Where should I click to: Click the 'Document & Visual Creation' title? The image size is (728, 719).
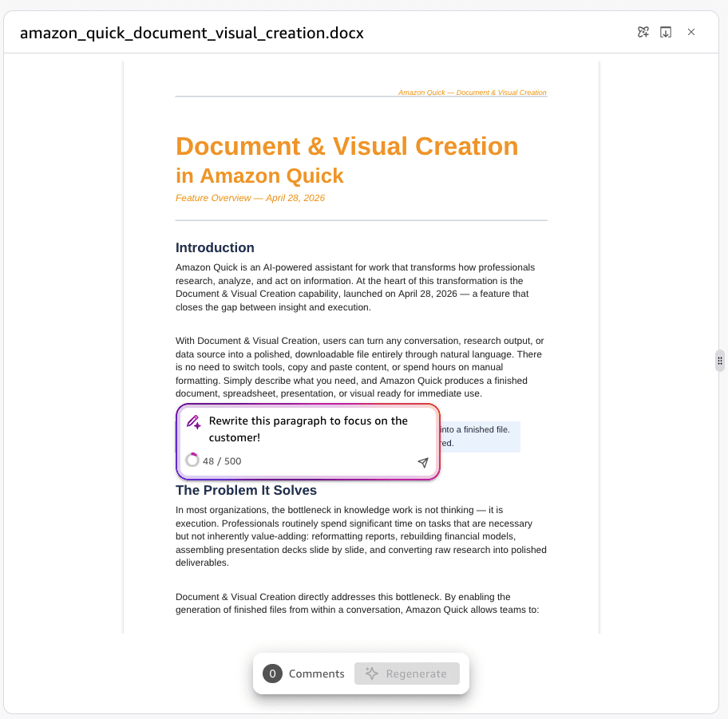click(346, 146)
